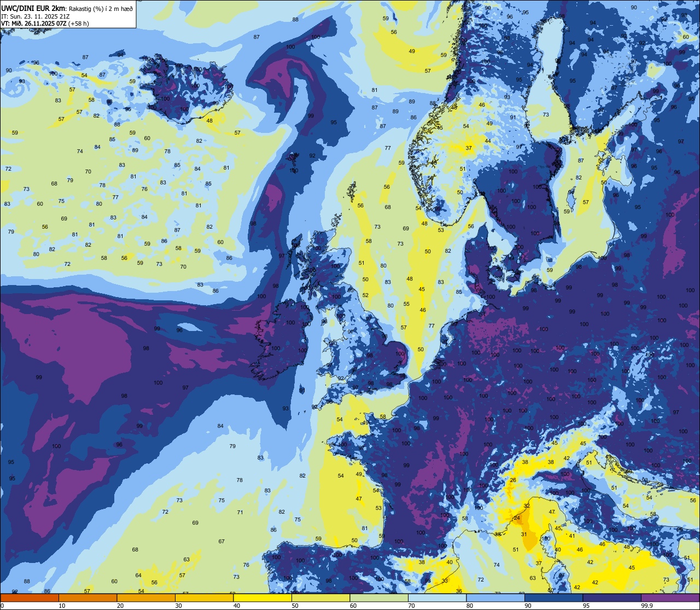Click the pale green 60–70 legend swatch
The width and height of the screenshot is (700, 610).
(379, 598)
